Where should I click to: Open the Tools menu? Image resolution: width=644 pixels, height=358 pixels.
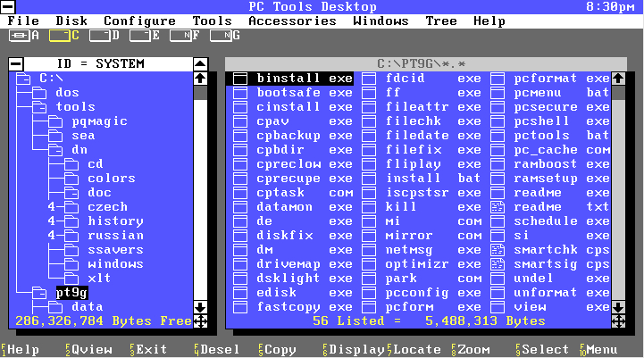click(x=213, y=21)
